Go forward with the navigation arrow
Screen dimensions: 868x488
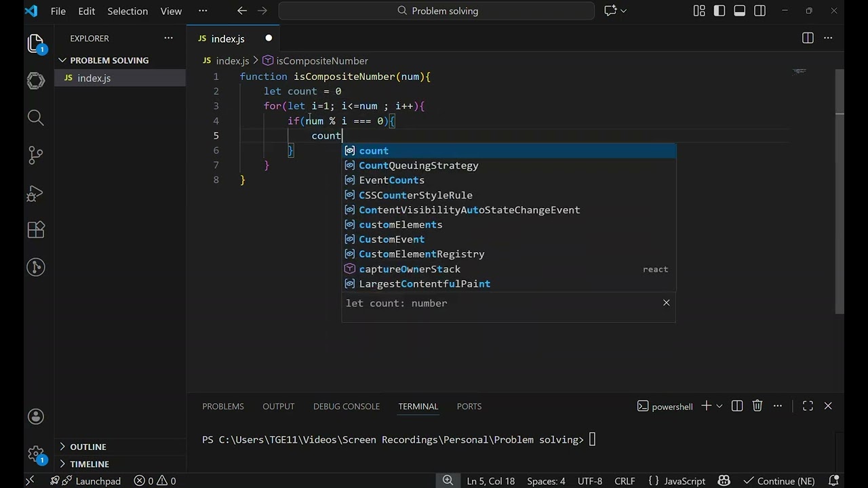(262, 11)
